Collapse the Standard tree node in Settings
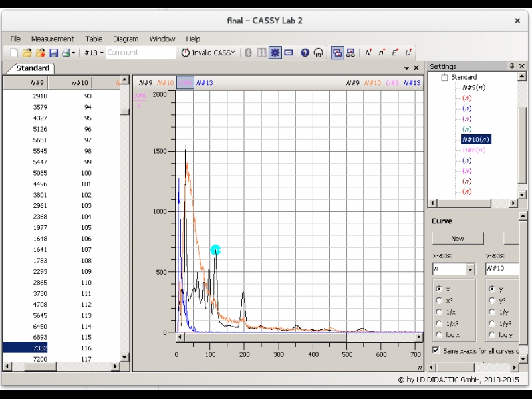 pyautogui.click(x=444, y=77)
